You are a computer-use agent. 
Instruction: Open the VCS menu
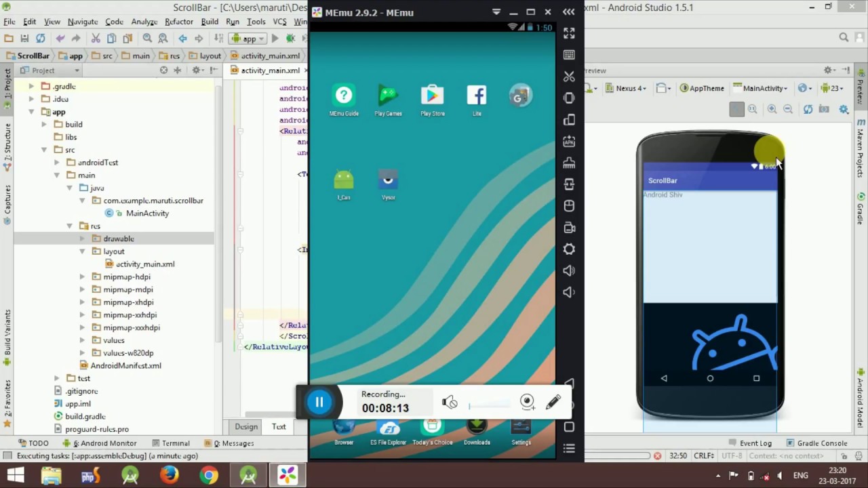[280, 22]
